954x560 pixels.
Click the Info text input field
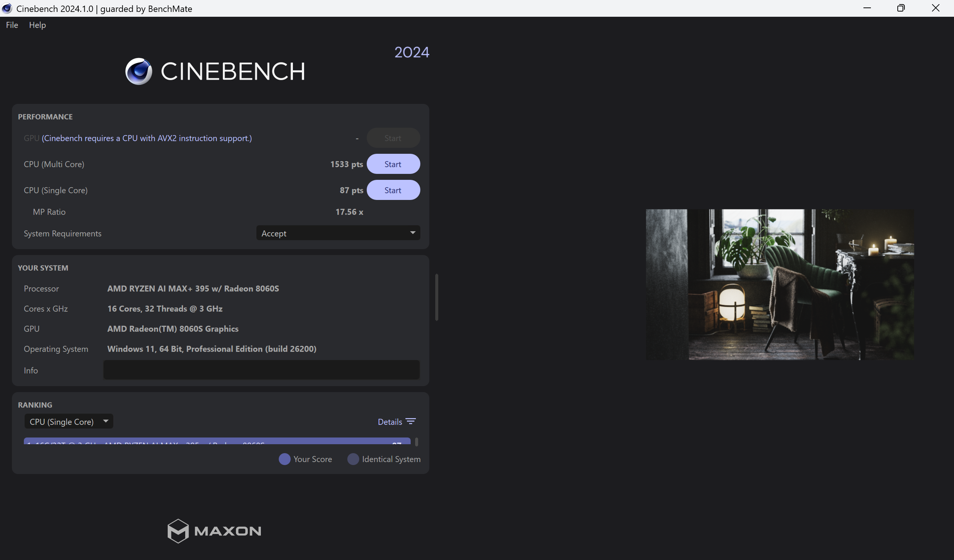261,370
